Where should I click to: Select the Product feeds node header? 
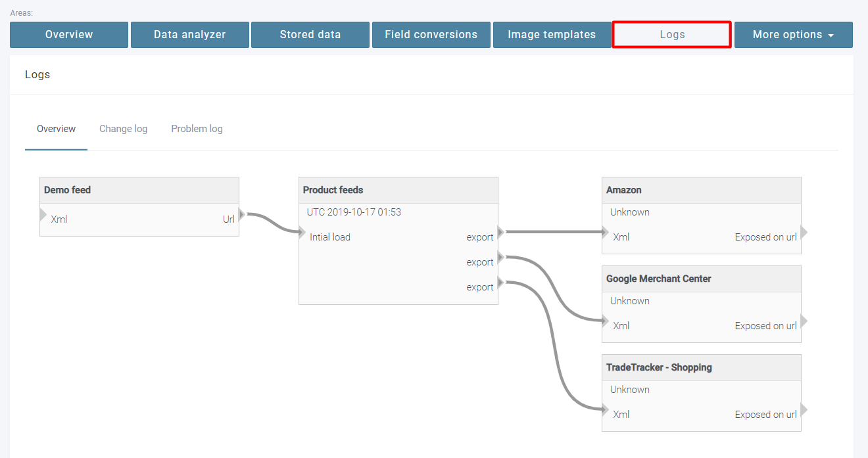click(398, 191)
